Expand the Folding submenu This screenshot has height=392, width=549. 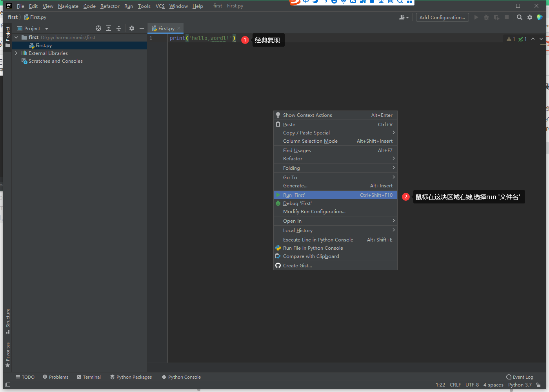pyautogui.click(x=335, y=168)
